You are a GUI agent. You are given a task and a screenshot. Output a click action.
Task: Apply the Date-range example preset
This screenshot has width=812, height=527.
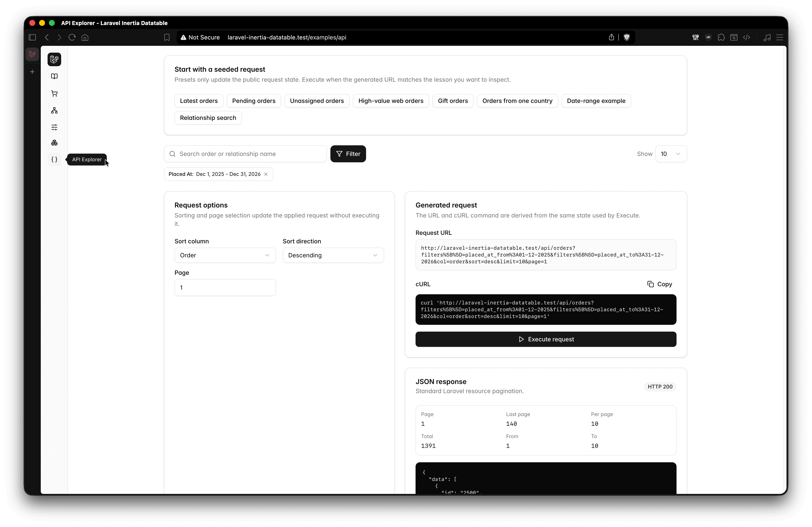[596, 101]
